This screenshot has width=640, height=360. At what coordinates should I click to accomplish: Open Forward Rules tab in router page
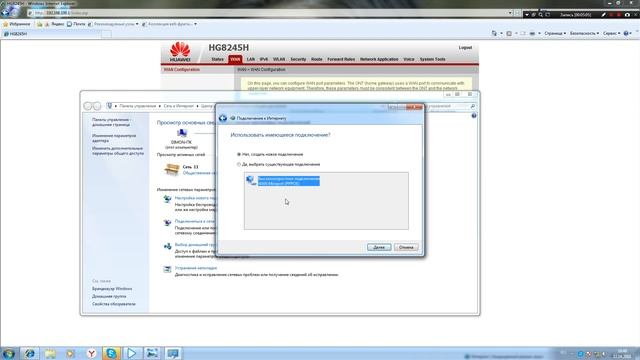tap(341, 60)
